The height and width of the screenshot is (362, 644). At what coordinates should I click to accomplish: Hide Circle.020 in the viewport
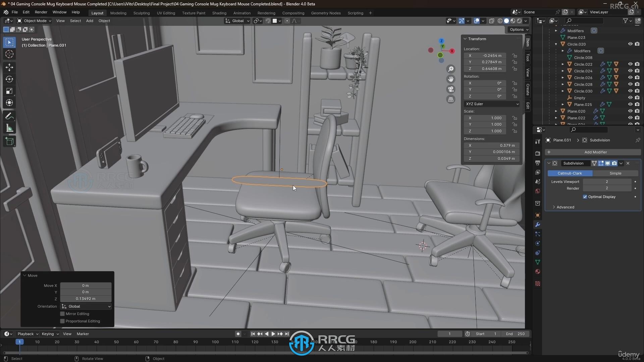(x=630, y=44)
